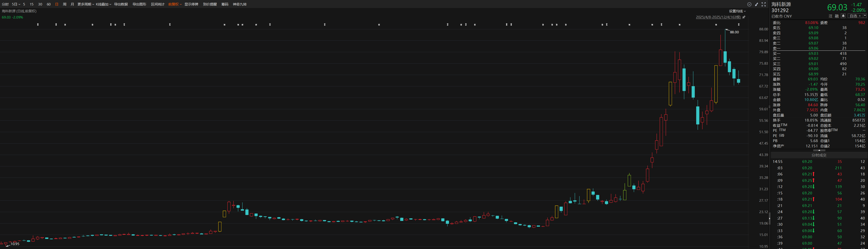Click 导出数据 export data button
The height and width of the screenshot is (249, 868).
121,4
